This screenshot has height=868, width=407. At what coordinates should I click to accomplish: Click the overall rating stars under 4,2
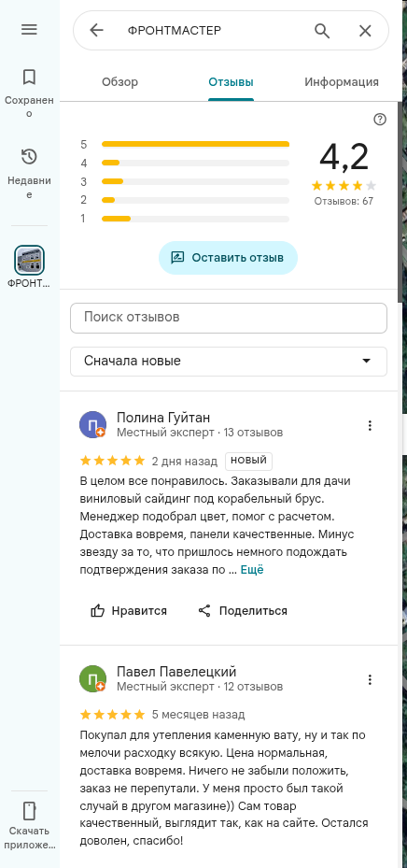point(344,185)
